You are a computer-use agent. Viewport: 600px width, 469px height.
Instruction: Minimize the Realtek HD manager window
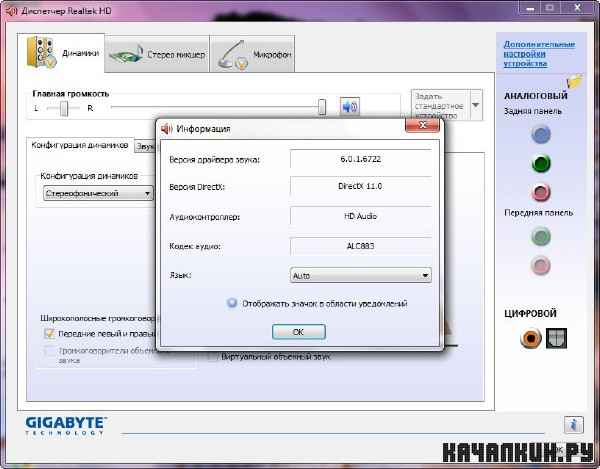click(x=530, y=8)
